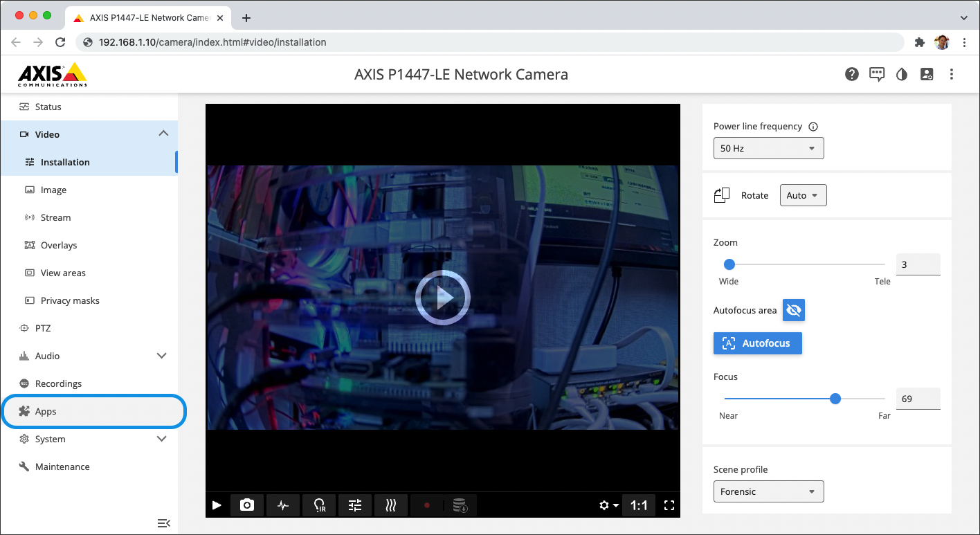Expand the Audio section chevron

162,356
